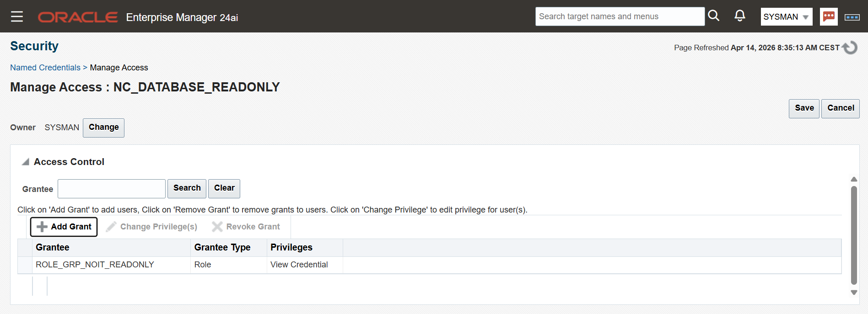Viewport: 868px width, 314px height.
Task: Go to Named Credentials breadcrumb link
Action: 45,68
